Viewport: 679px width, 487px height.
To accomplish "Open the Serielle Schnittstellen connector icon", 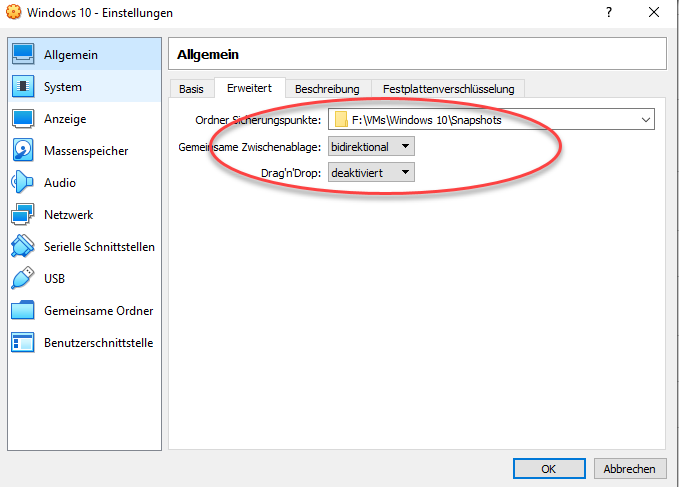I will 23,246.
